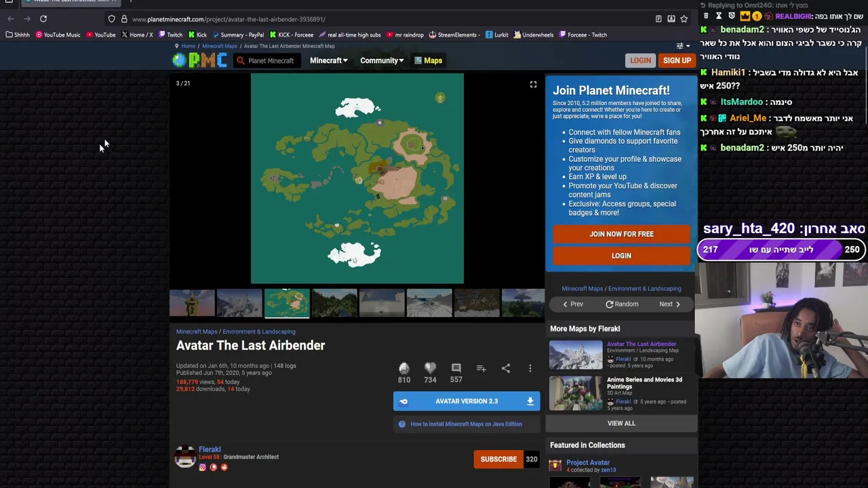Click the main Avatar world map image
868x488 pixels.
[357, 178]
